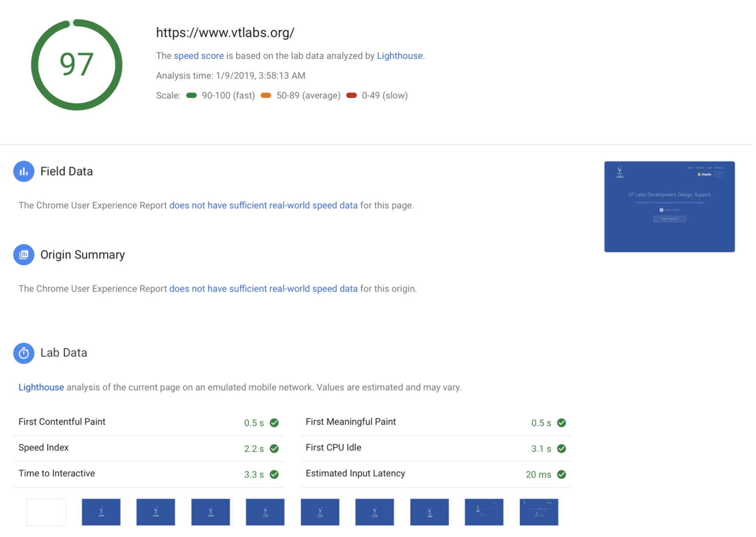Click the checkmark next to First CPU Idle
Screen dimensions: 756x537
pos(561,448)
